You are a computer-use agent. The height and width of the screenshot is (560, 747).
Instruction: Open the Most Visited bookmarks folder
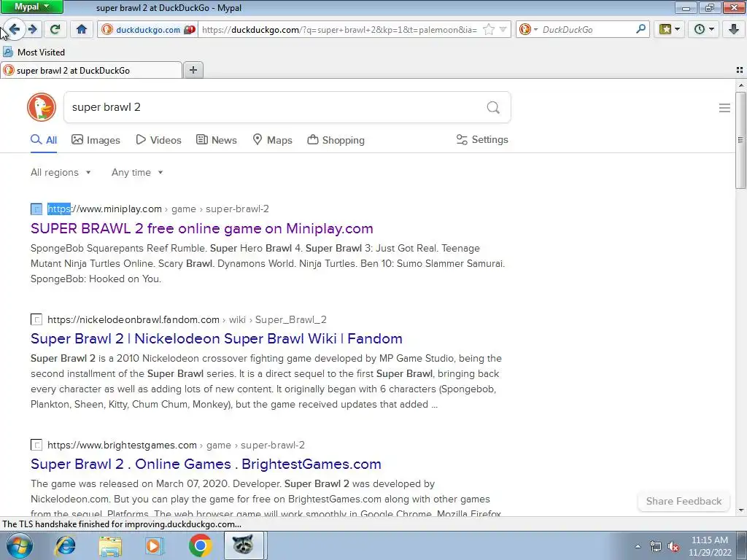click(34, 52)
